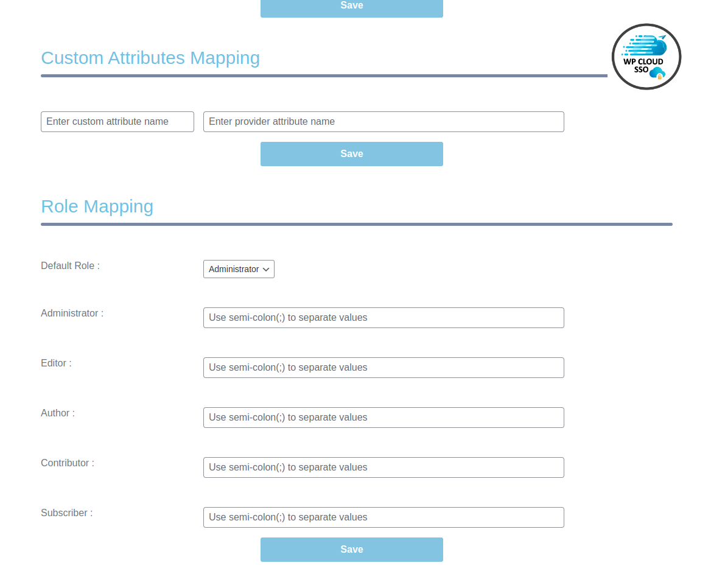Save the custom attribute mapping
This screenshot has width=725, height=588.
[351, 153]
